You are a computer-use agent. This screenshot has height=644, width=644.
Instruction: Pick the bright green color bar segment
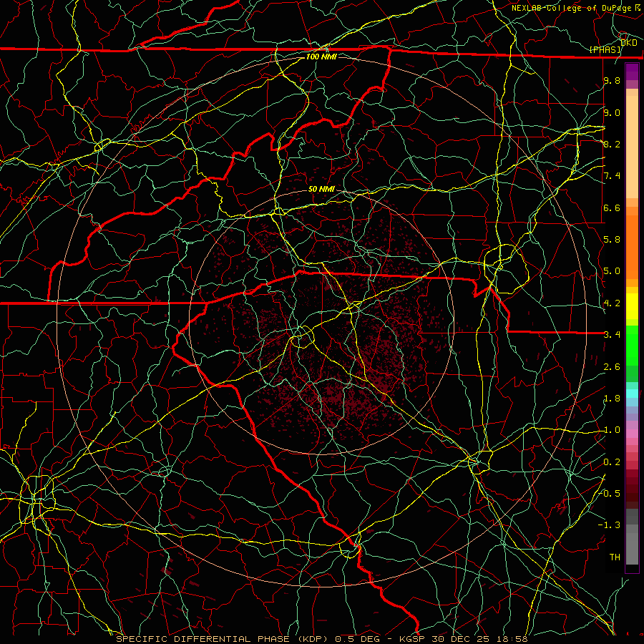[632, 345]
